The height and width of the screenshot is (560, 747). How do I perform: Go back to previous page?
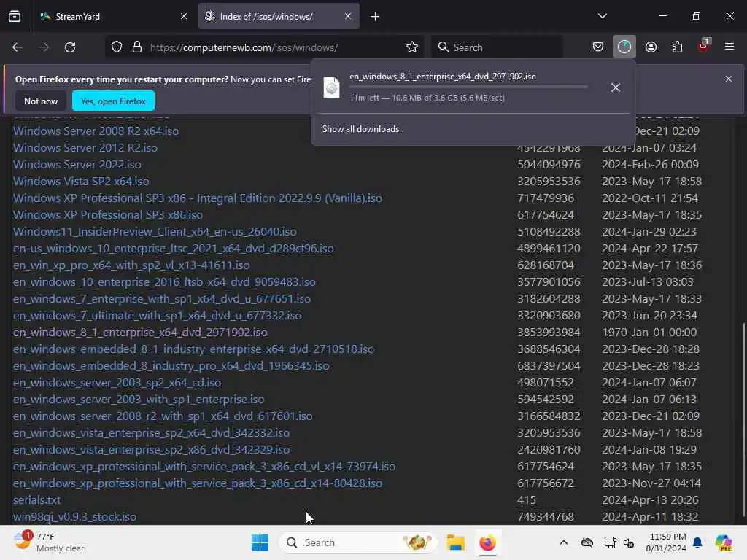click(x=18, y=47)
